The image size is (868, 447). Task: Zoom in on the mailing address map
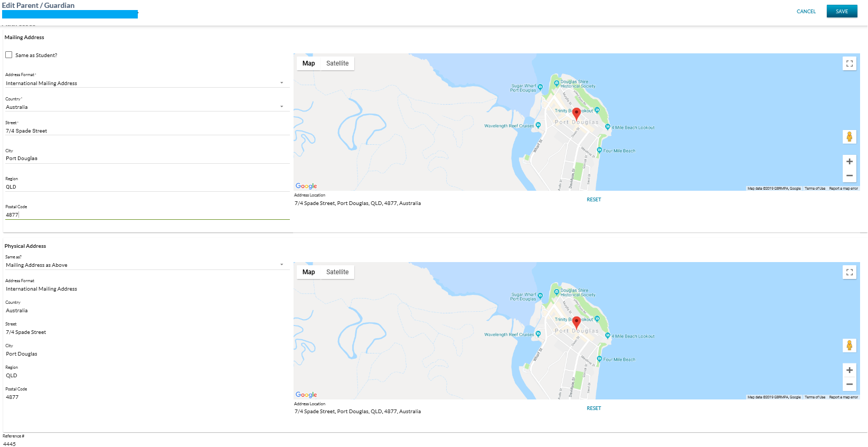[849, 162]
